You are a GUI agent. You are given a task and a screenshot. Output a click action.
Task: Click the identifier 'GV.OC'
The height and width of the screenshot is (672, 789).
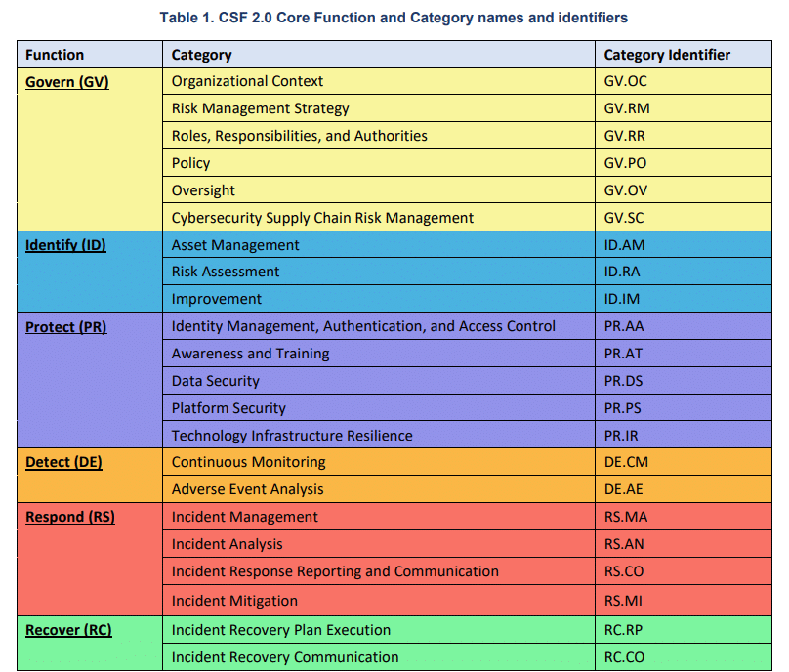pyautogui.click(x=626, y=81)
